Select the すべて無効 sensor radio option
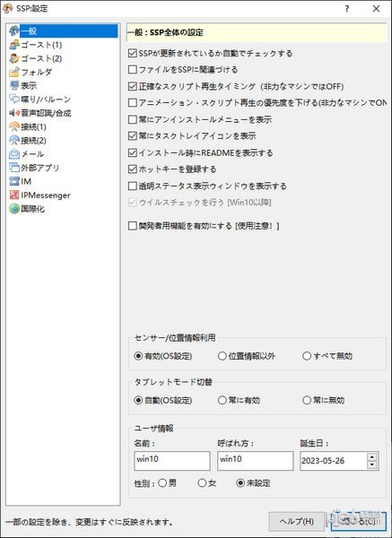This screenshot has height=538, width=392. click(x=306, y=356)
